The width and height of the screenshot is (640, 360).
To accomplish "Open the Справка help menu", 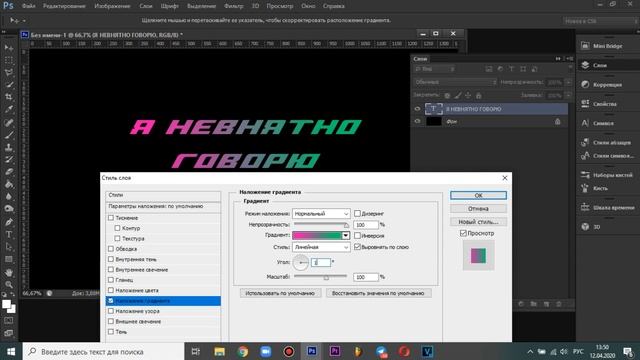I will (333, 6).
